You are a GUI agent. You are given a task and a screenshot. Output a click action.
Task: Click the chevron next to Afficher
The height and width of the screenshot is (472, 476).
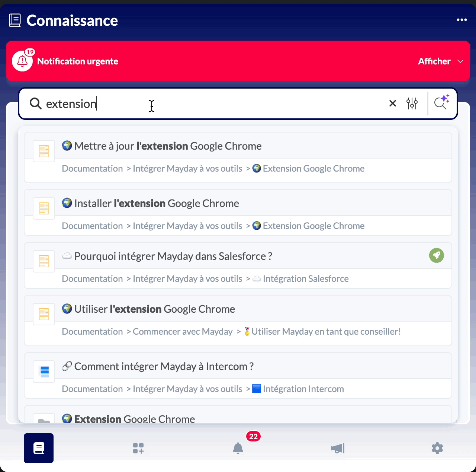coord(460,61)
